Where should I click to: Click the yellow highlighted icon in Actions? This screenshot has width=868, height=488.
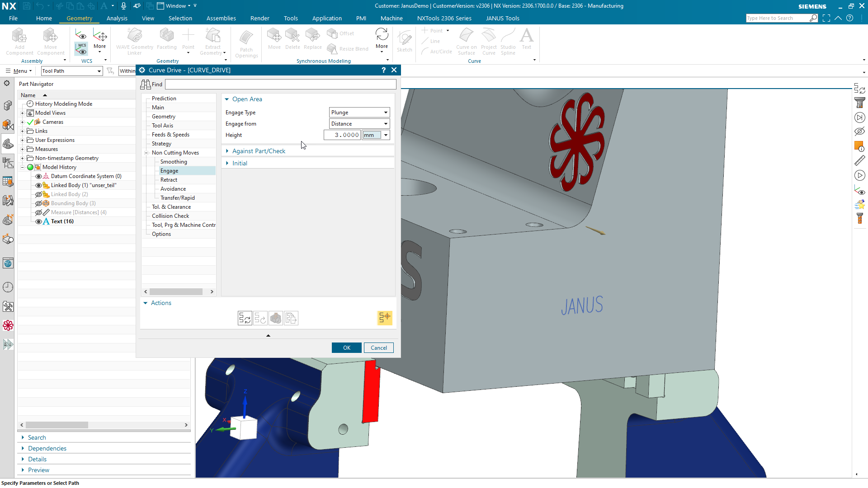click(x=385, y=318)
